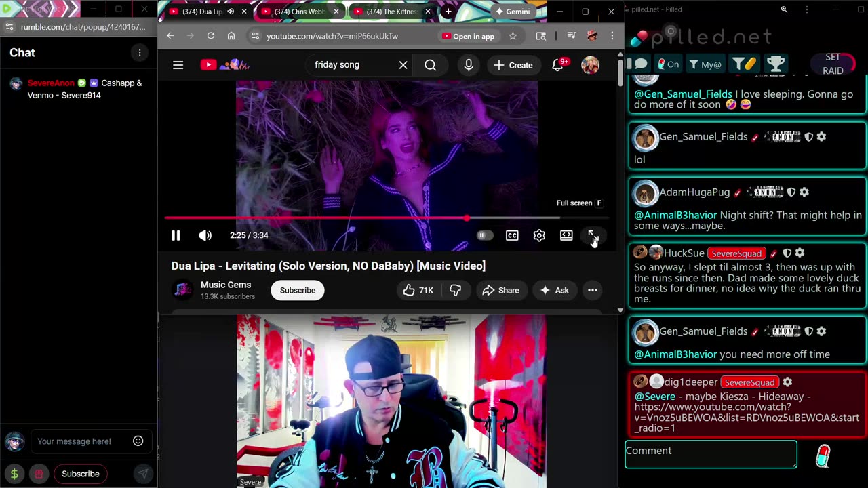
Task: Go back in the browser
Action: tap(170, 36)
